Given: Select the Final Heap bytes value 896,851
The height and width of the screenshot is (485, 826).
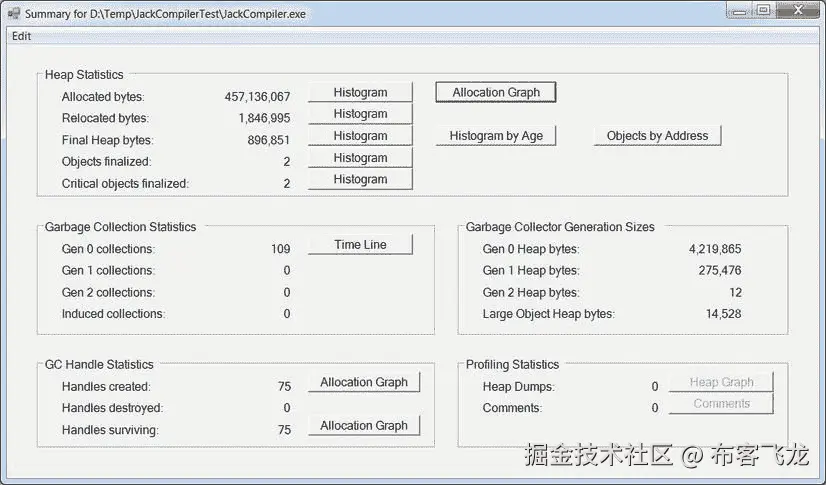Looking at the screenshot, I should click(x=269, y=140).
